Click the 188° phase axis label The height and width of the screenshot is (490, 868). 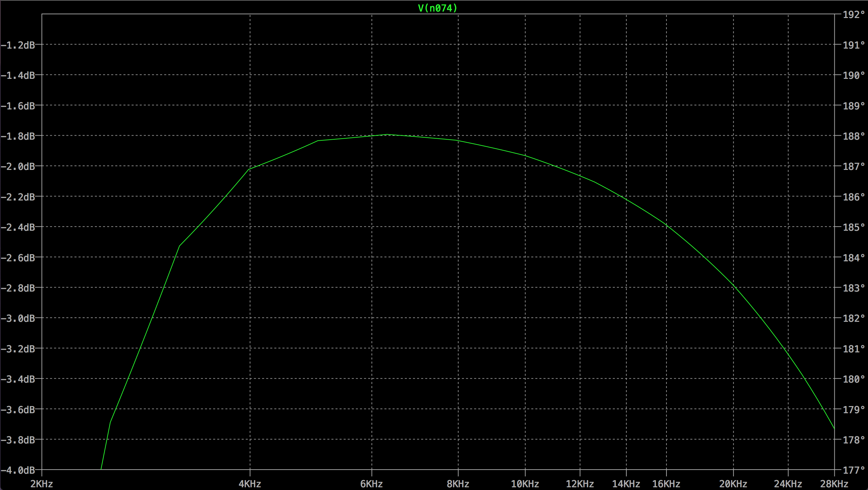854,136
